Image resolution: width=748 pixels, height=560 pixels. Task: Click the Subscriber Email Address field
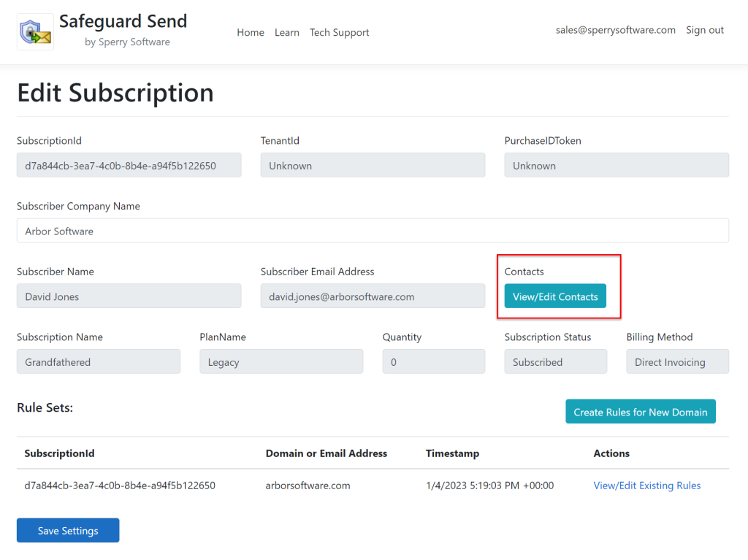pyautogui.click(x=373, y=296)
